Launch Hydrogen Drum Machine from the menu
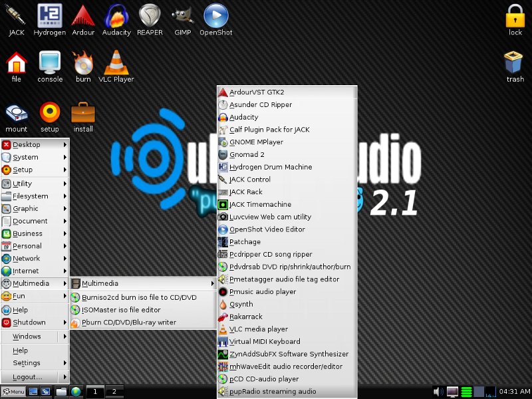The image size is (532, 399). coord(287,168)
